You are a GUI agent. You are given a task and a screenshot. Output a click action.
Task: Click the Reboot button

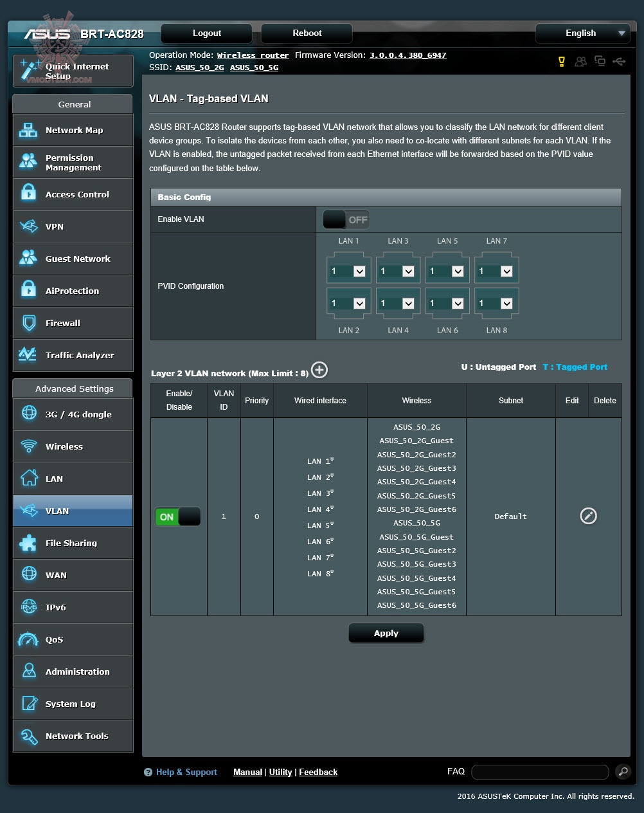tap(307, 33)
